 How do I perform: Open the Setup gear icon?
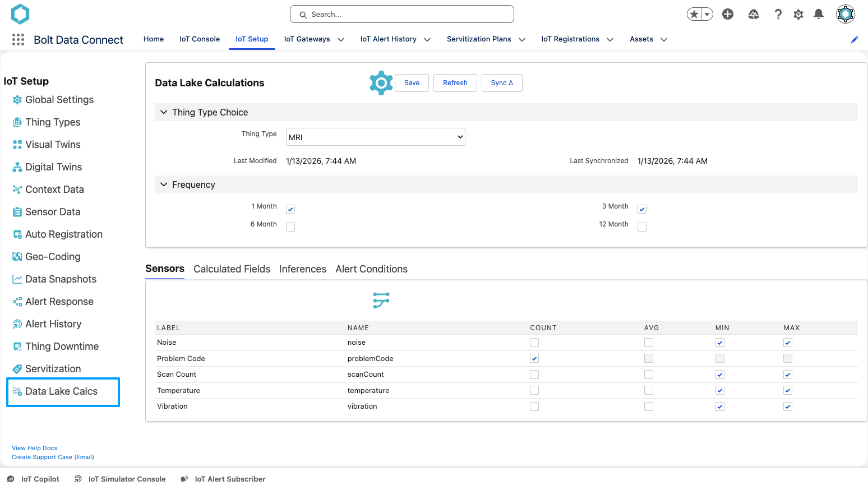798,14
